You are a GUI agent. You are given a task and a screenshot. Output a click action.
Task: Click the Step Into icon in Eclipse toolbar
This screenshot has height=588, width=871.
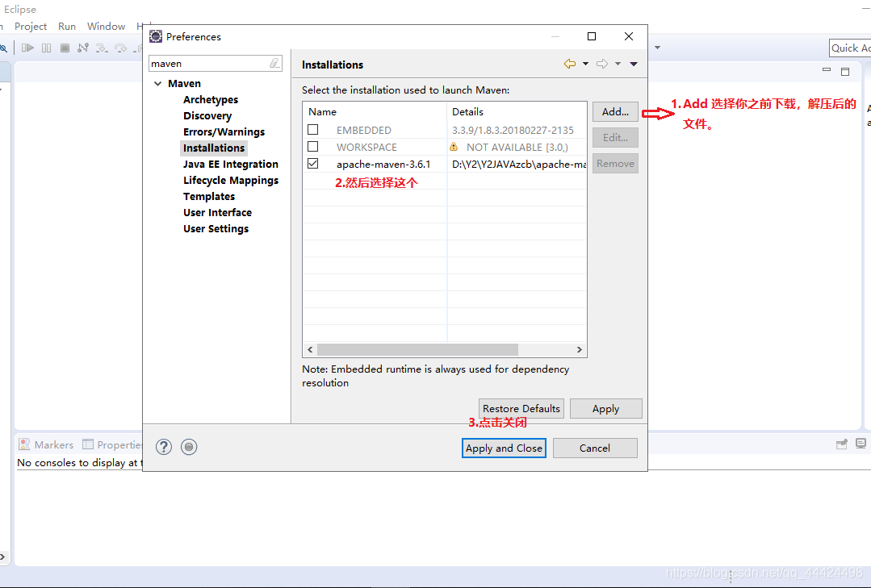[102, 48]
